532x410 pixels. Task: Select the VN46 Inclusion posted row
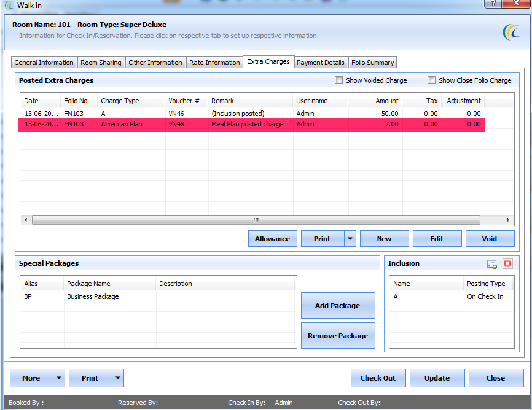pyautogui.click(x=252, y=114)
